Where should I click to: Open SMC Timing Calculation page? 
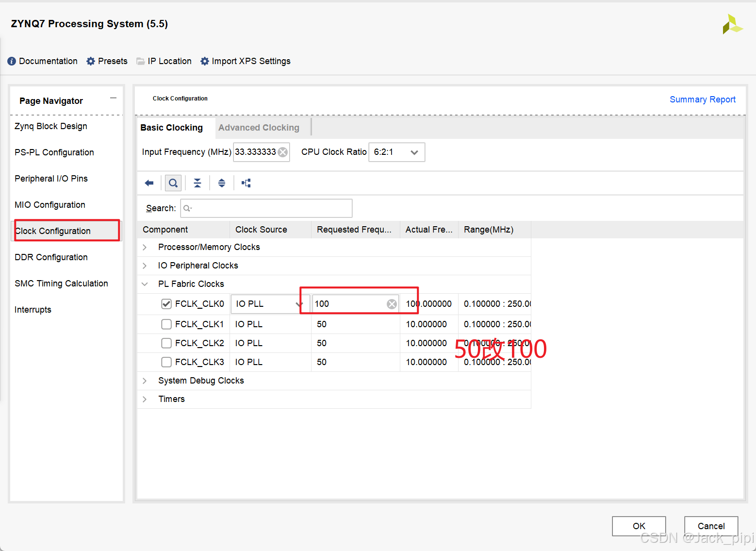pyautogui.click(x=61, y=284)
